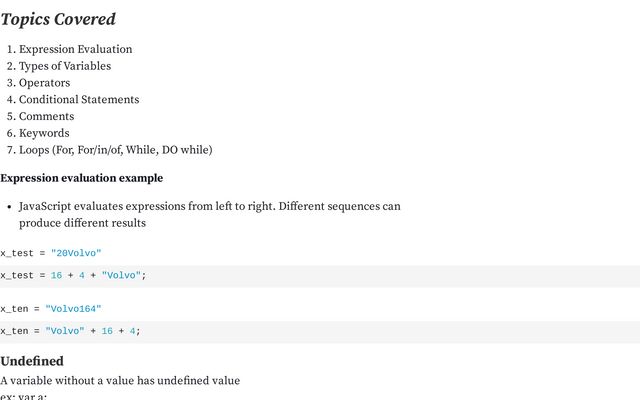
Task: Click the Expression evaluation example subheading
Action: 82,178
